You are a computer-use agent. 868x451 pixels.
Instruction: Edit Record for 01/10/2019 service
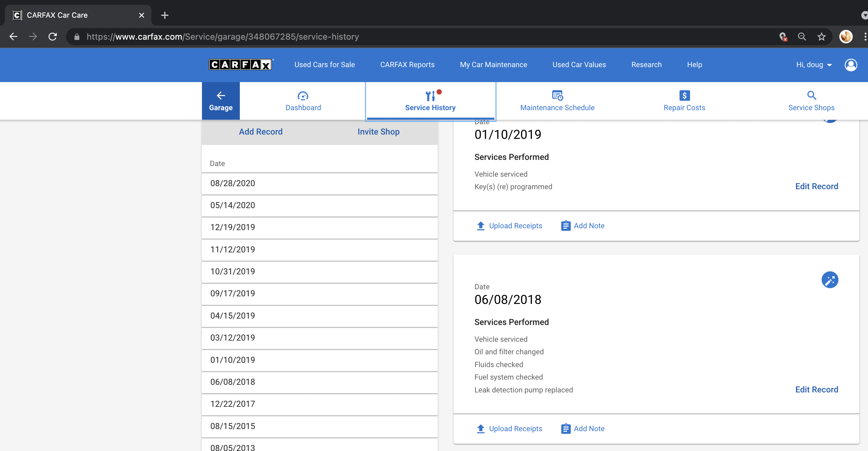click(816, 186)
